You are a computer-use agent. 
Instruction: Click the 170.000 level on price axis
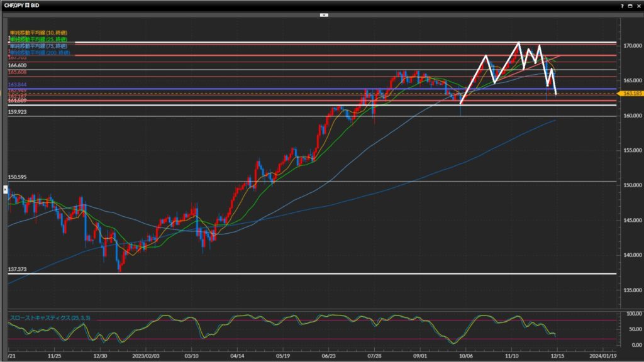632,46
